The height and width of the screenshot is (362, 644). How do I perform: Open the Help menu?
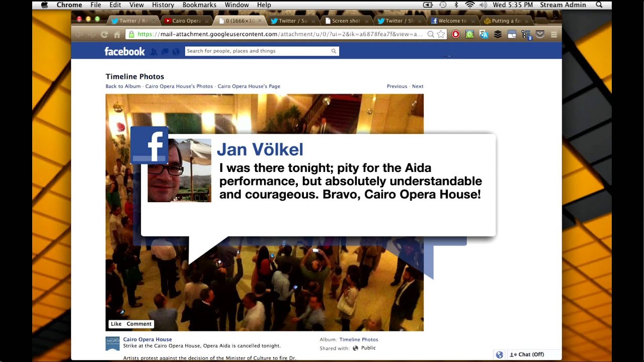[x=264, y=5]
